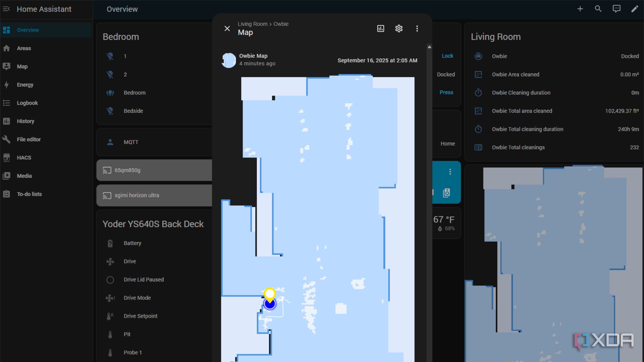Click the Press button
This screenshot has height=362, width=644.
(x=446, y=93)
